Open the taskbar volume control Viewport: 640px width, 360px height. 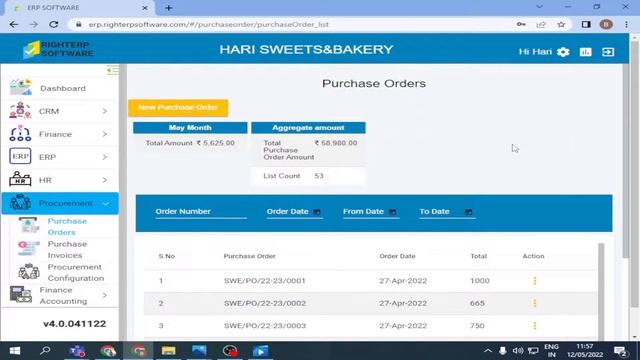(x=518, y=351)
